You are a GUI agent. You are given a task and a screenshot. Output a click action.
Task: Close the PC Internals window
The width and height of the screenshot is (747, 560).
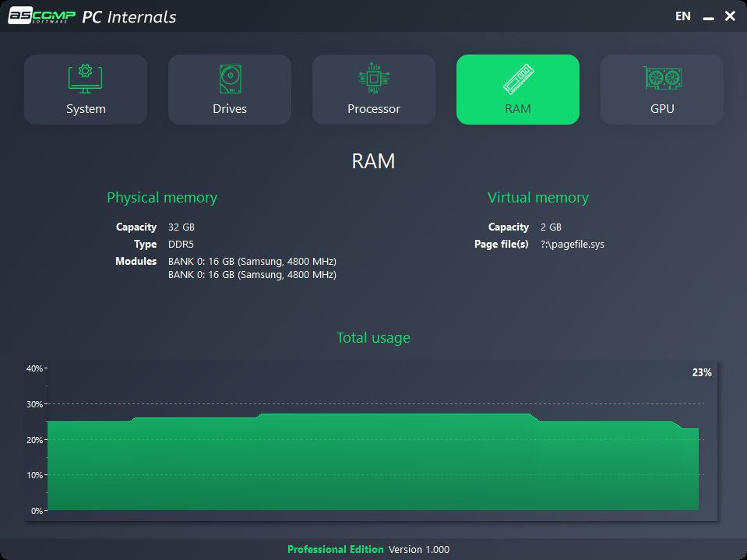tap(730, 16)
